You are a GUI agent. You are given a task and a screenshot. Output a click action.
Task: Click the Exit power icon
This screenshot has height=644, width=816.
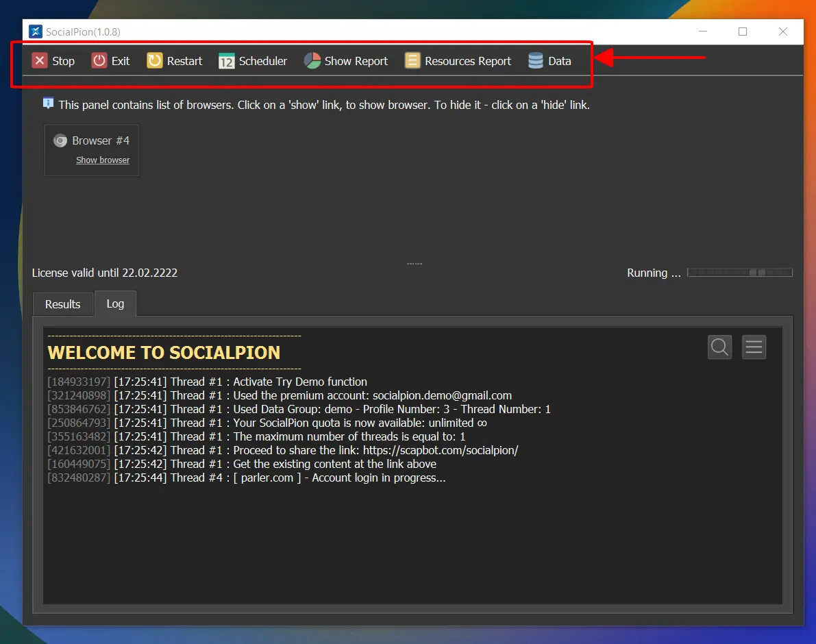tap(99, 61)
